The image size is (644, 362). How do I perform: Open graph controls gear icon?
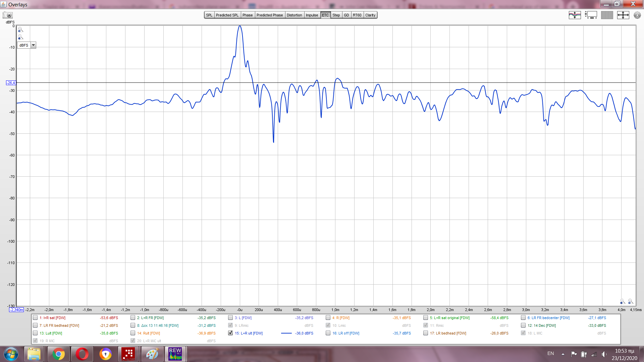coord(637,15)
